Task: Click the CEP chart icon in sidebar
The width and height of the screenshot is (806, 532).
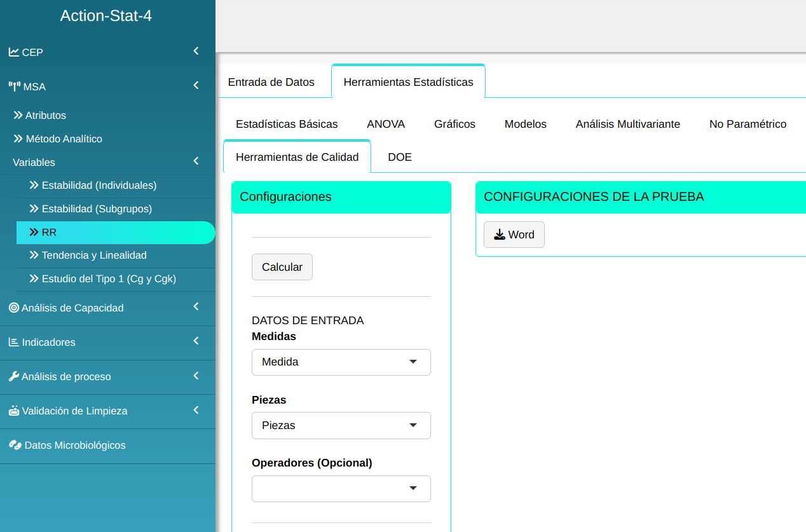Action: click(x=13, y=52)
